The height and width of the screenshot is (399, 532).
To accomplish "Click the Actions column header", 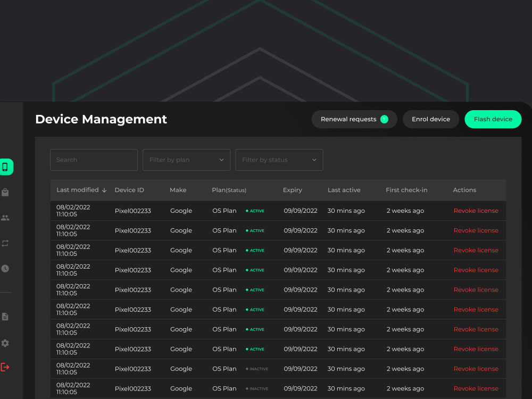I will tap(464, 190).
